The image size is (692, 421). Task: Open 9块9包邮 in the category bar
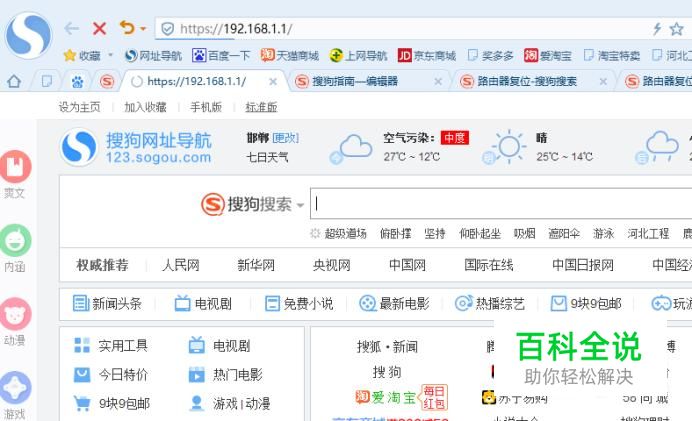pos(586,304)
